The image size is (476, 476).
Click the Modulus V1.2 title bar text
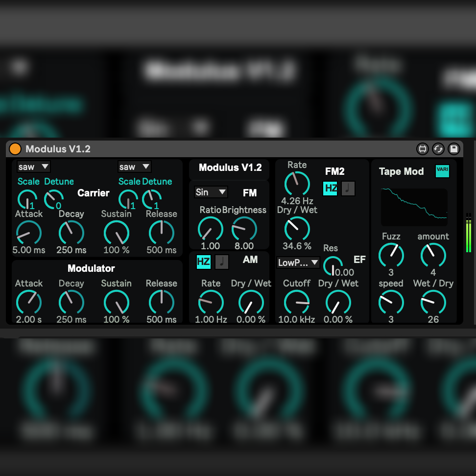(58, 149)
